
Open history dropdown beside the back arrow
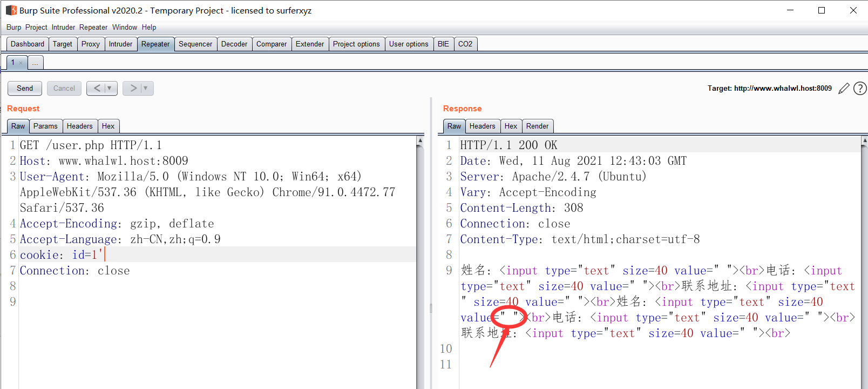110,88
